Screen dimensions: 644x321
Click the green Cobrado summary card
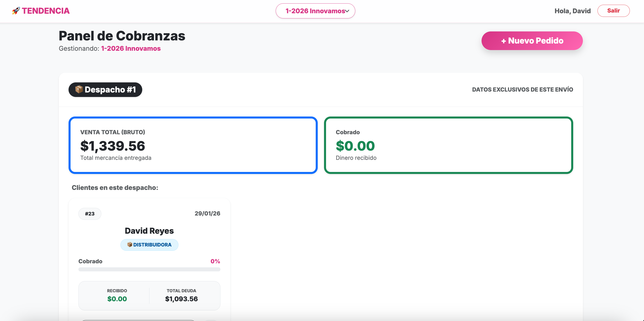(x=448, y=145)
